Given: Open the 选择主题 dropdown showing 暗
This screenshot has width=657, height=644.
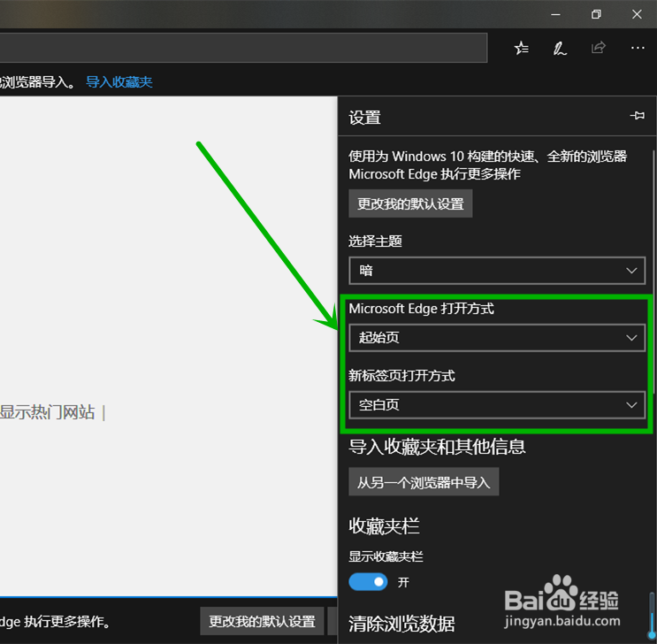Looking at the screenshot, I should (497, 271).
